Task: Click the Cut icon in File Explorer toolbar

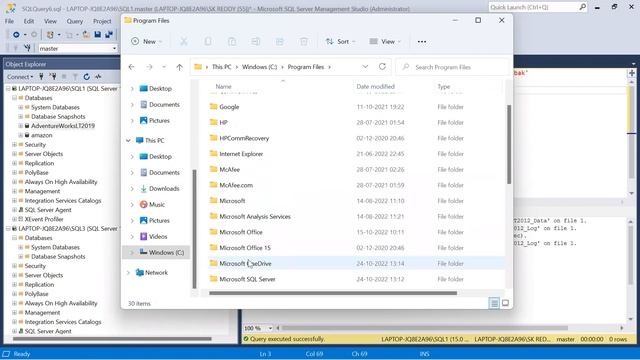Action: pyautogui.click(x=184, y=42)
